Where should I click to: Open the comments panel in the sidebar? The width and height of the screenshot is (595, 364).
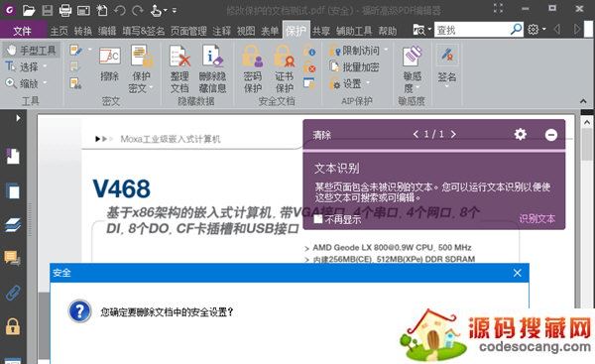13,259
